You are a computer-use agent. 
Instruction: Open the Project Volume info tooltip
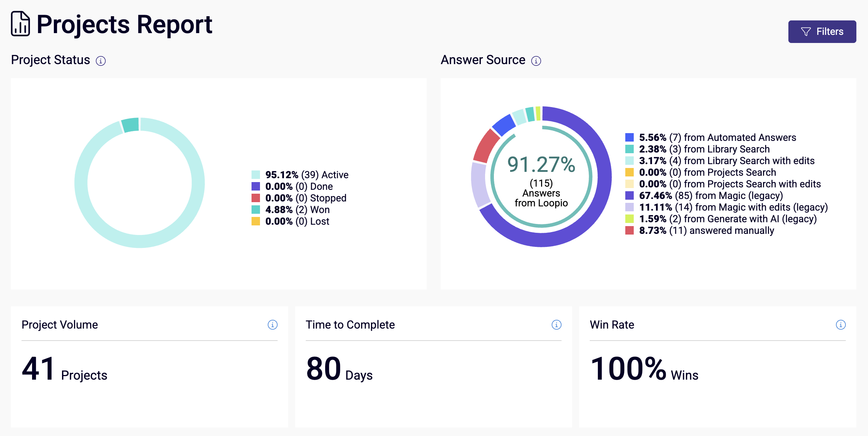[273, 325]
